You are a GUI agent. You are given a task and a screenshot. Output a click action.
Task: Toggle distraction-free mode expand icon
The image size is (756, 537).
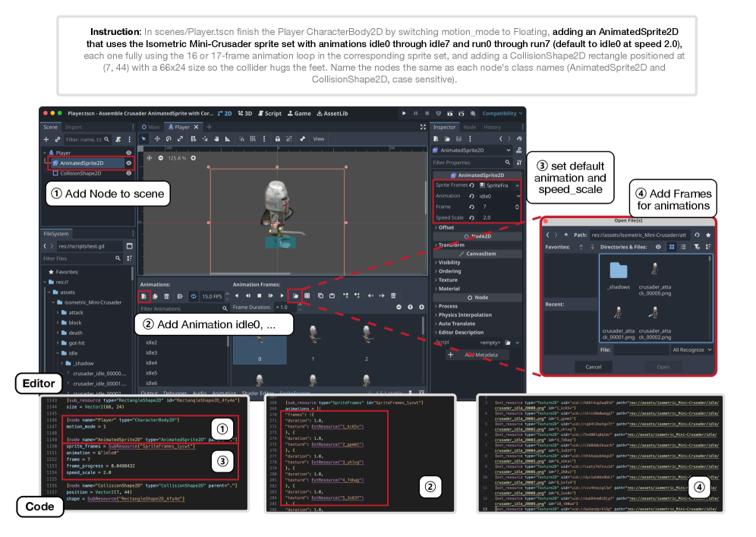[423, 127]
